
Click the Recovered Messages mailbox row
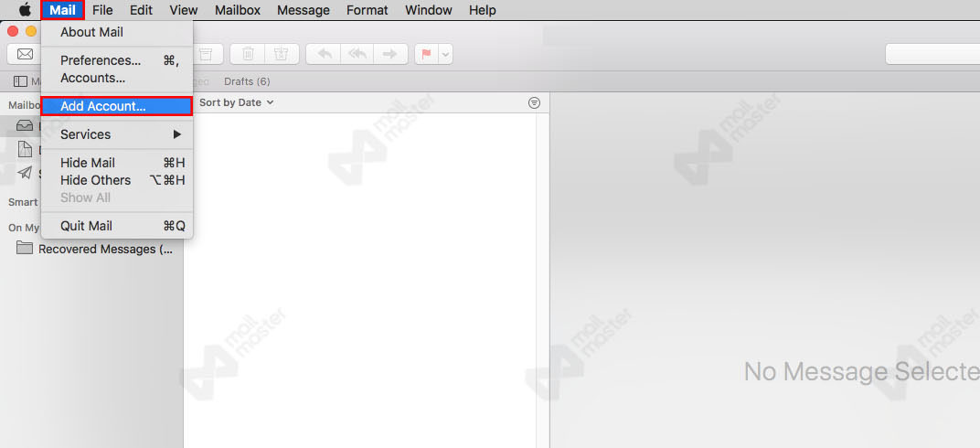pos(91,249)
